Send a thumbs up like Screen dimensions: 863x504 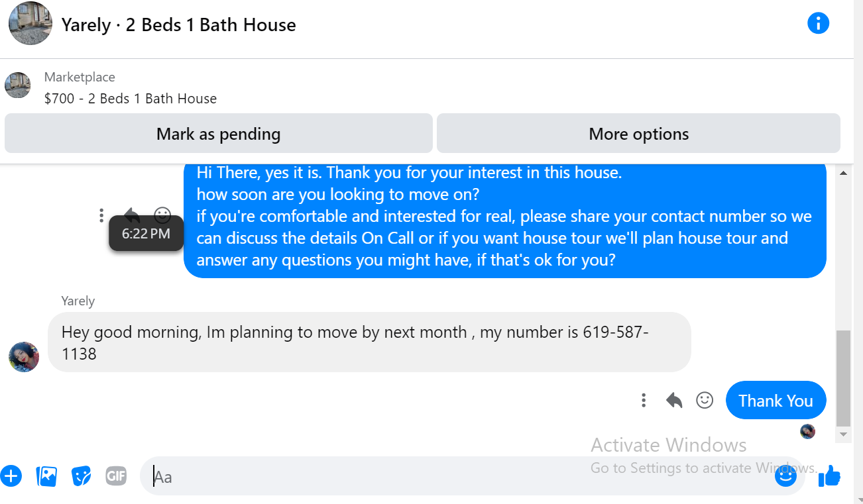tap(829, 476)
